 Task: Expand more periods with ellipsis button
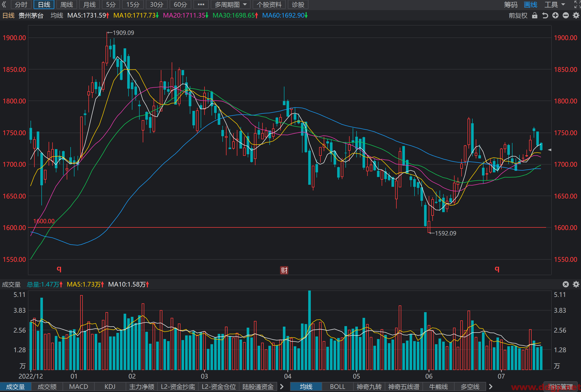click(x=201, y=5)
